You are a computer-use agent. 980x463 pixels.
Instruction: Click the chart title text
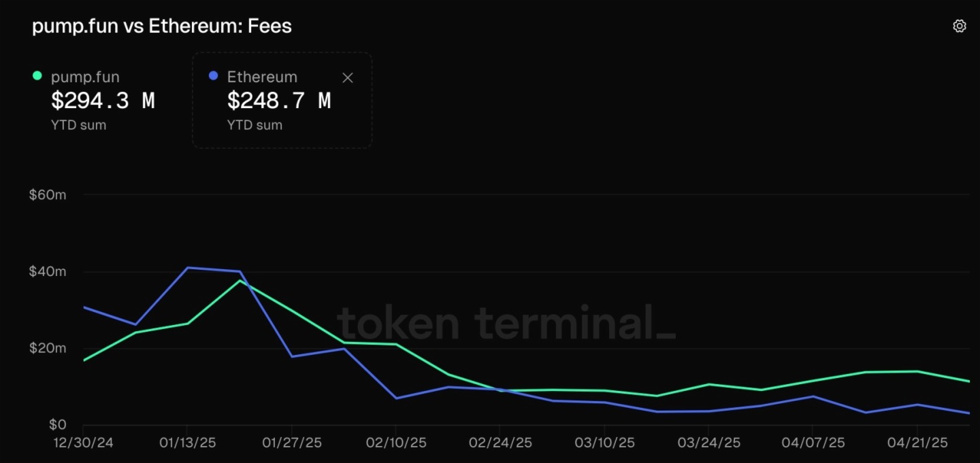point(162,27)
